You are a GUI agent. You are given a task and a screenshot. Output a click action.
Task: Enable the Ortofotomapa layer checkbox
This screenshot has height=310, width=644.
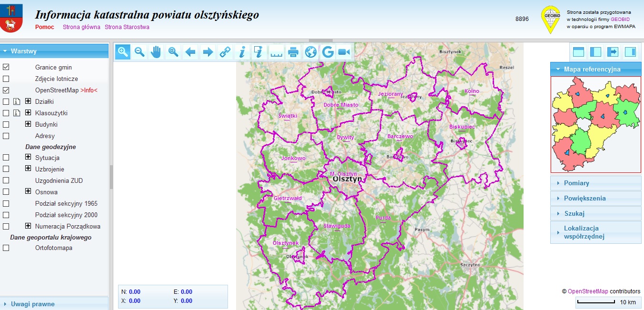(6, 248)
